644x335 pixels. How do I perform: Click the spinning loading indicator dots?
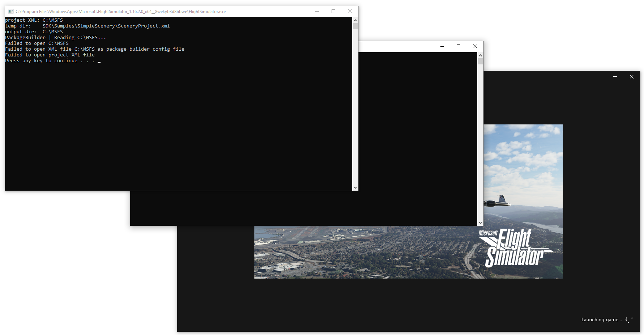(628, 320)
